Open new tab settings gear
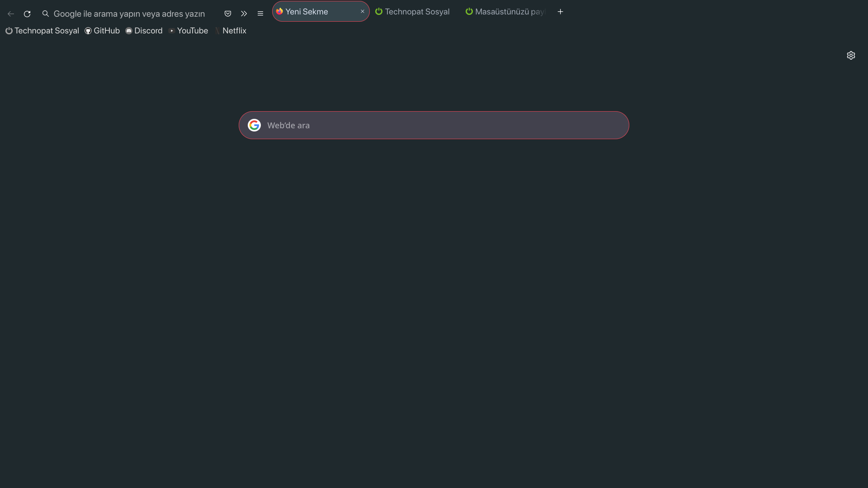The height and width of the screenshot is (488, 868). (851, 55)
